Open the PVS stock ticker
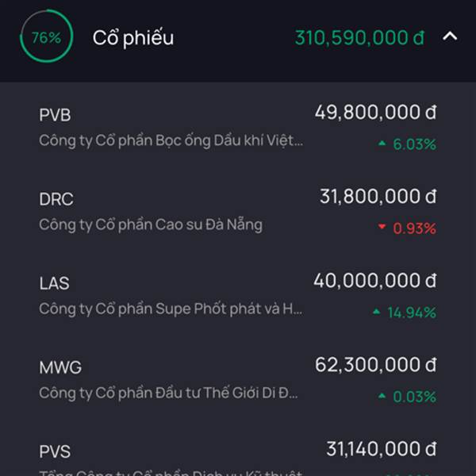Viewport: 476px width, 476px height. click(55, 451)
